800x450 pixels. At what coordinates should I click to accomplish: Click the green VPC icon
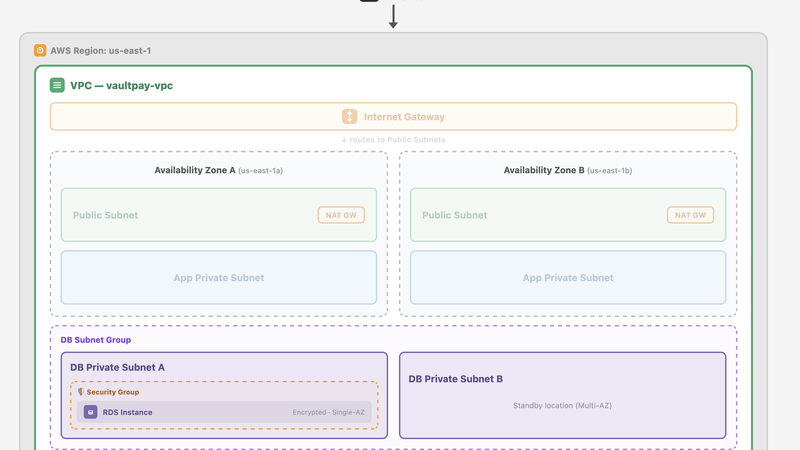(57, 85)
